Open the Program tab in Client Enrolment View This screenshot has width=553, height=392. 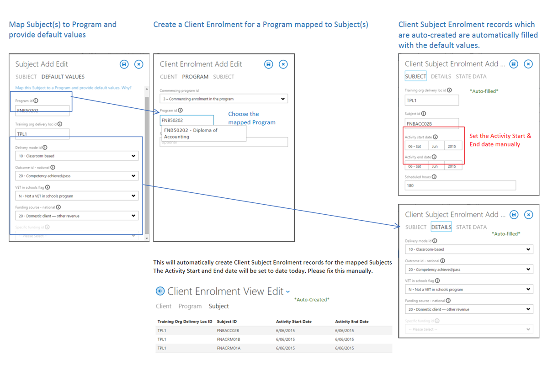(190, 306)
